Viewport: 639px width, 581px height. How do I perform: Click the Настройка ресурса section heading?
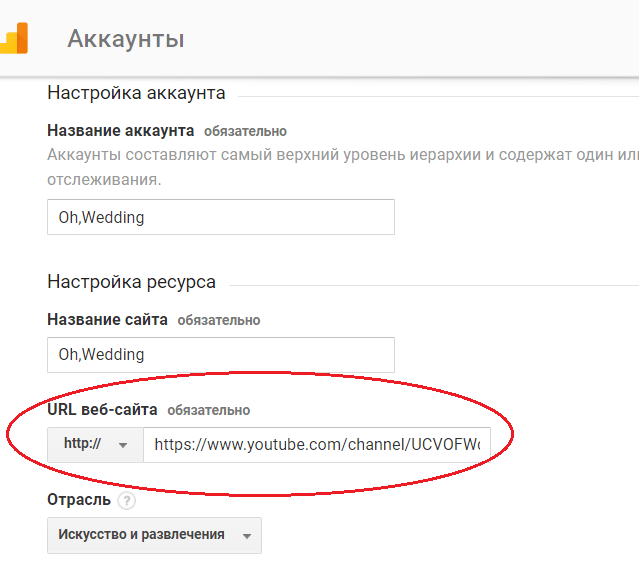(x=131, y=282)
